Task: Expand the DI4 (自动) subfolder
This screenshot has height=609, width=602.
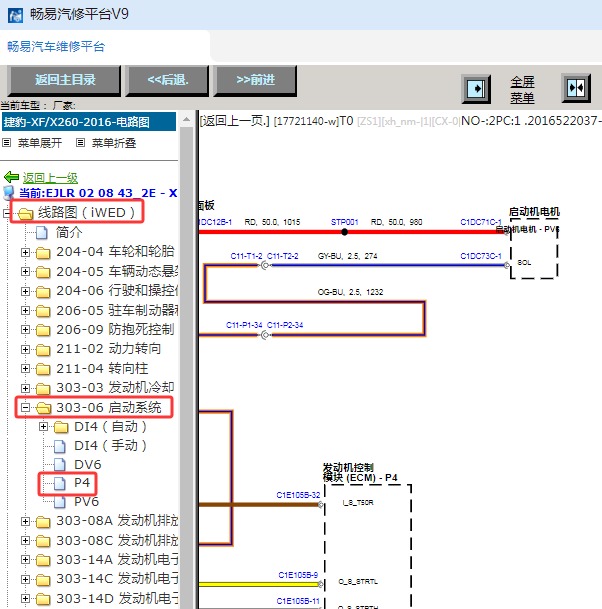Action: point(43,427)
